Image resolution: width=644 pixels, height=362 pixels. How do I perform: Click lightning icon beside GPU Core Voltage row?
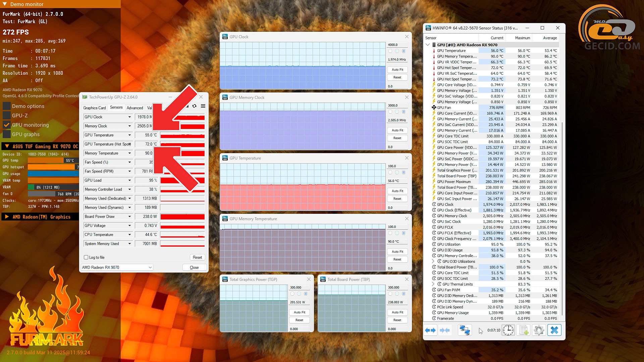(x=434, y=85)
